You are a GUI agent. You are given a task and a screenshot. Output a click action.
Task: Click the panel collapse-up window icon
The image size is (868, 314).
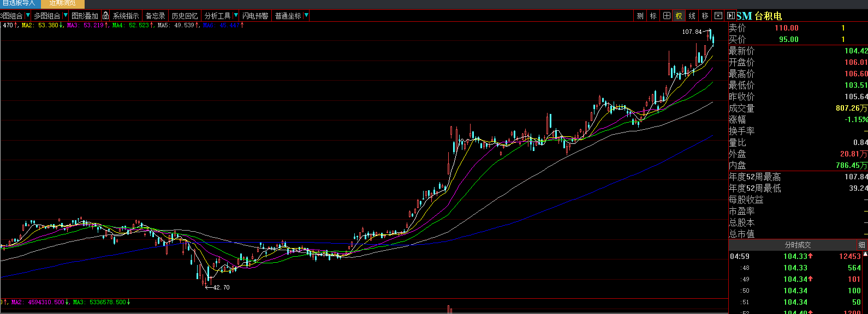(x=718, y=16)
